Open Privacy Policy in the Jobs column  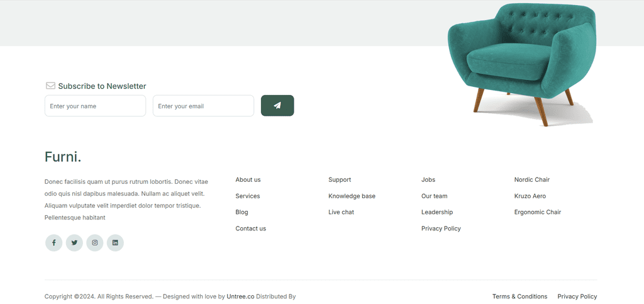tap(441, 228)
